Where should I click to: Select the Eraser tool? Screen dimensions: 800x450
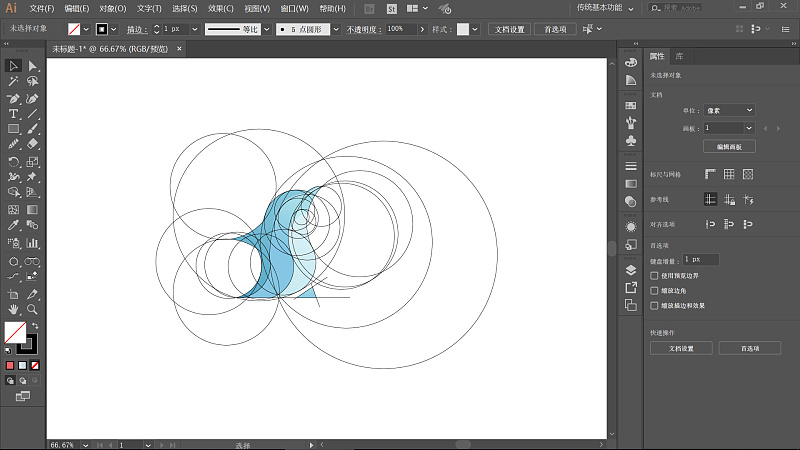(33, 144)
